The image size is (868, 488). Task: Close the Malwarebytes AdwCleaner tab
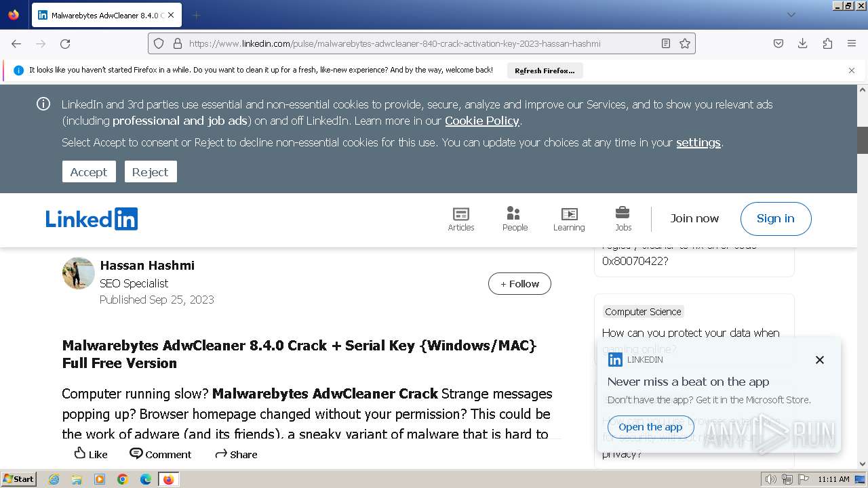point(171,15)
